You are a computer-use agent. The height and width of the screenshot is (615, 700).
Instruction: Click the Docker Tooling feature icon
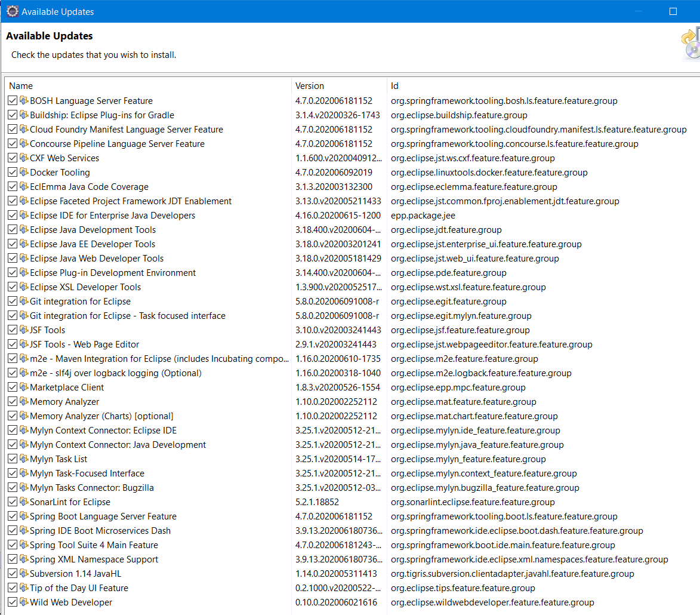pos(24,172)
